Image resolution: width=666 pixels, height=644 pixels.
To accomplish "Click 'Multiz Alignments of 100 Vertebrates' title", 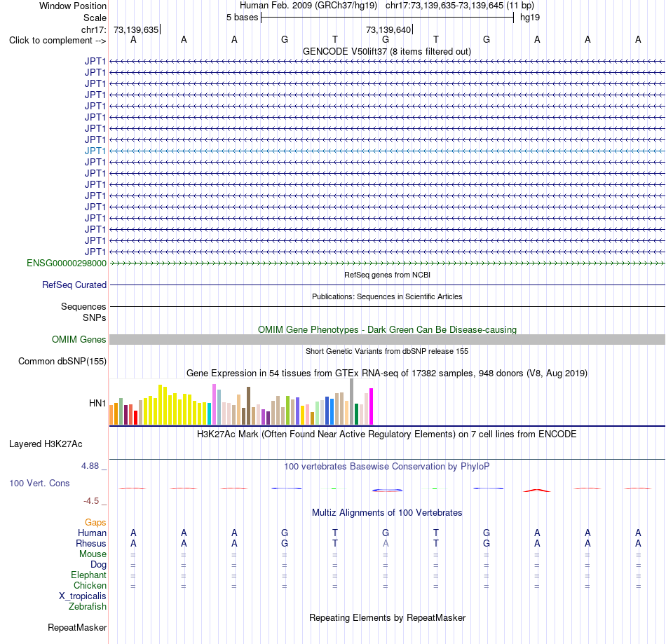I will click(387, 512).
